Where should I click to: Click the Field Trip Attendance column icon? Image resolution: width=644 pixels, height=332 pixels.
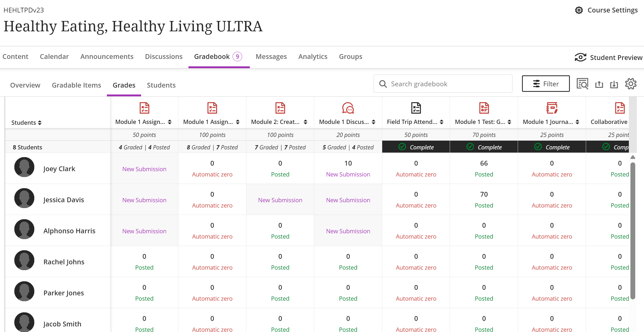[x=416, y=108]
